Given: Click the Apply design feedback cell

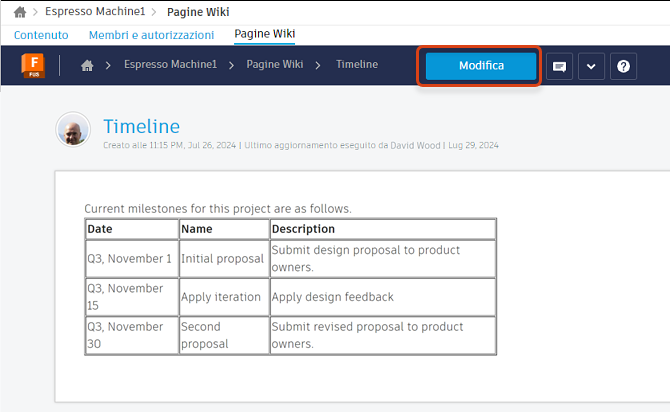Looking at the screenshot, I should [382, 297].
